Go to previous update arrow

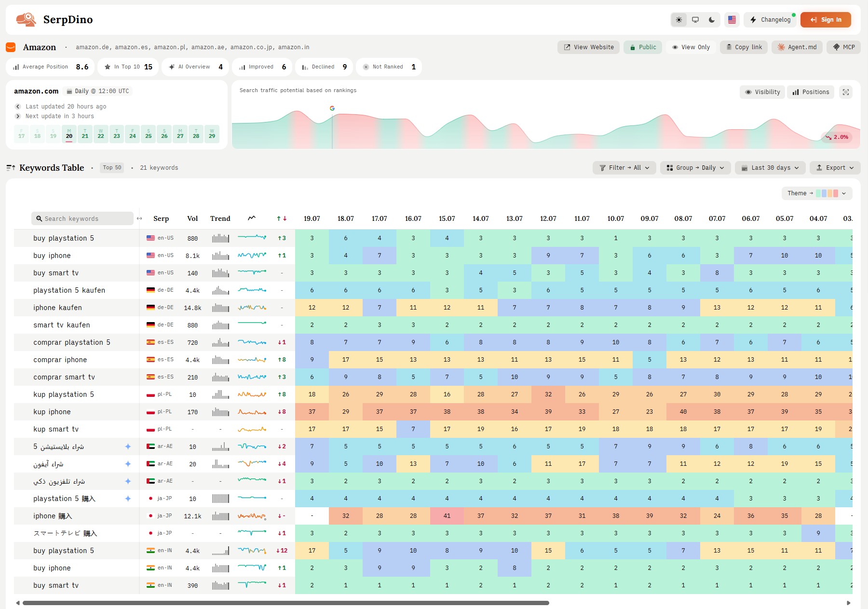[x=18, y=107]
